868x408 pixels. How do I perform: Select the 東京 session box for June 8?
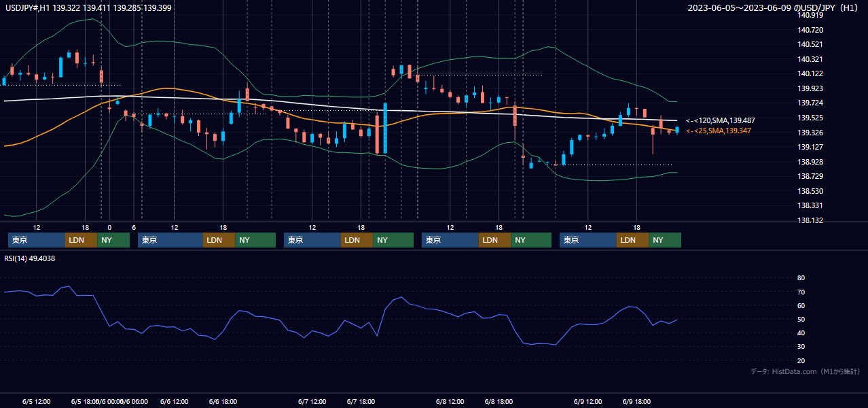point(450,240)
